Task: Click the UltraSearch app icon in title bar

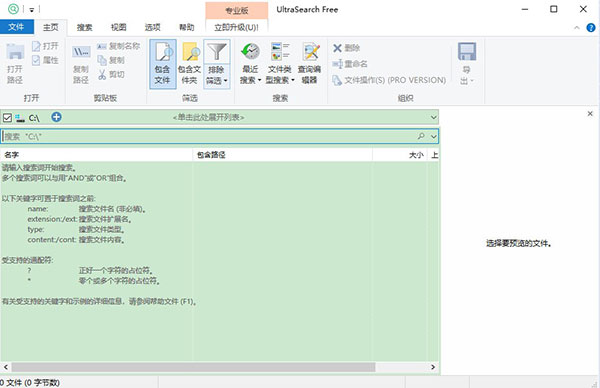Action: (x=13, y=9)
